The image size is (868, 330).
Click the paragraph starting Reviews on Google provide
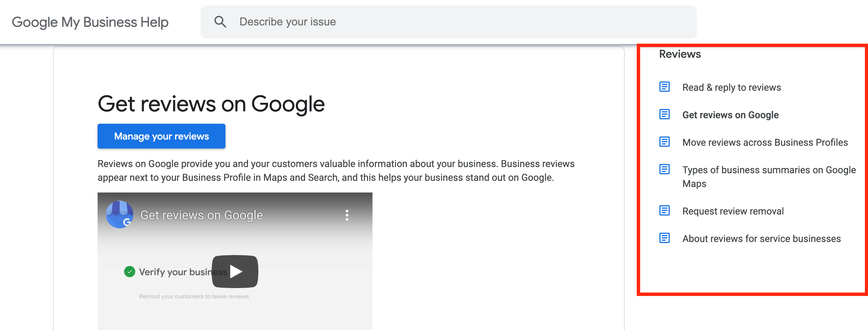coord(336,170)
